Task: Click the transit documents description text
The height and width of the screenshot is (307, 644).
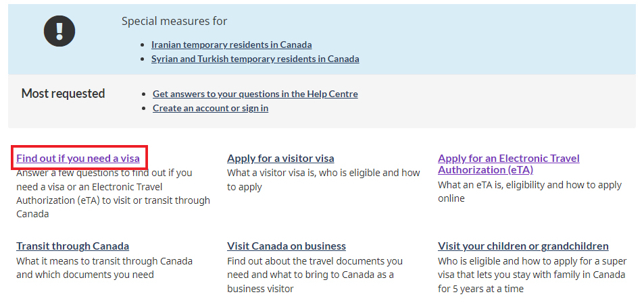Action: pyautogui.click(x=104, y=268)
